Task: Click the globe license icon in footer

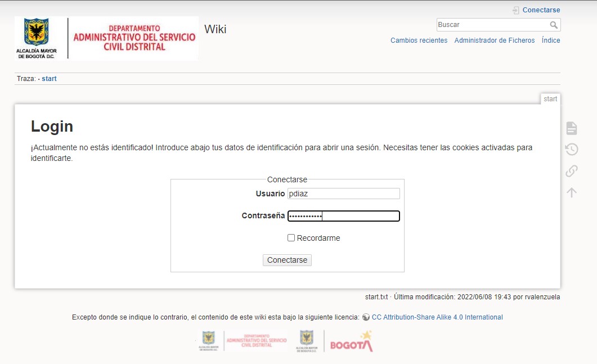Action: [x=366, y=317]
